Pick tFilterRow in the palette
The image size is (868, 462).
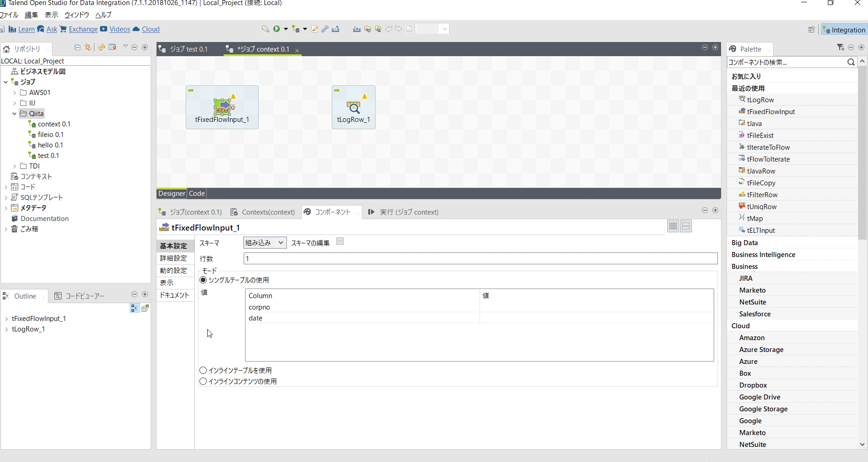762,194
